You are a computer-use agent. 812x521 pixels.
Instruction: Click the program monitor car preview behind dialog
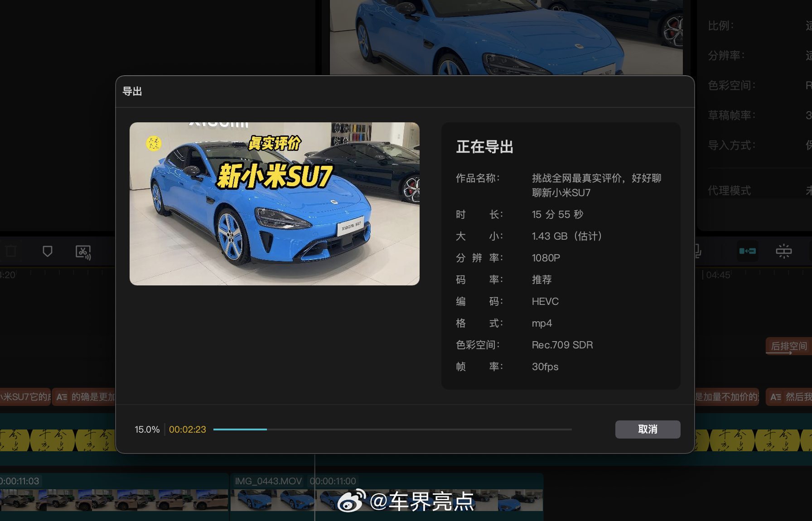point(506,37)
